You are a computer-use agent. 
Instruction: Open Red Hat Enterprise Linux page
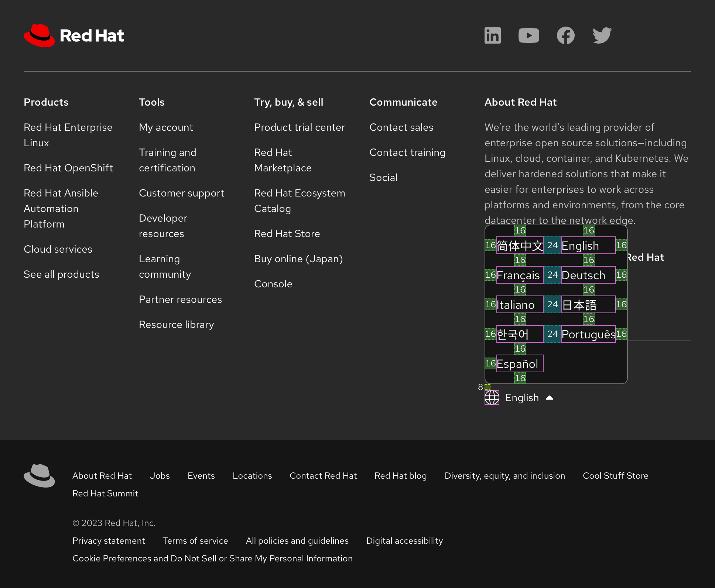click(x=68, y=135)
